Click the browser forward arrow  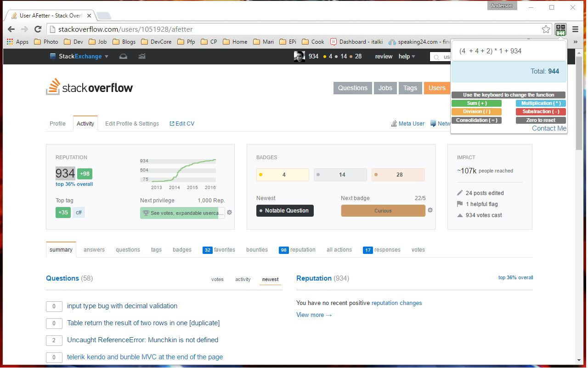(x=24, y=29)
